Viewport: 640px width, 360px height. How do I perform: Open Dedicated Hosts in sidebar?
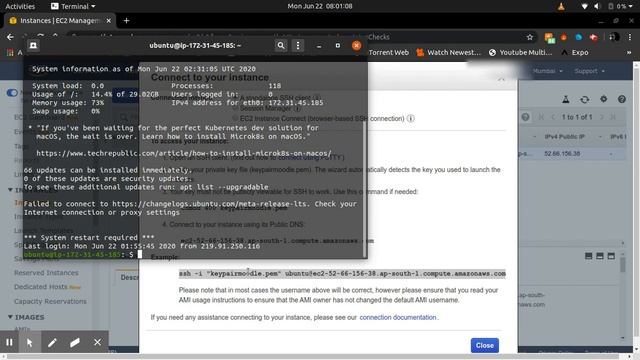coord(41,287)
